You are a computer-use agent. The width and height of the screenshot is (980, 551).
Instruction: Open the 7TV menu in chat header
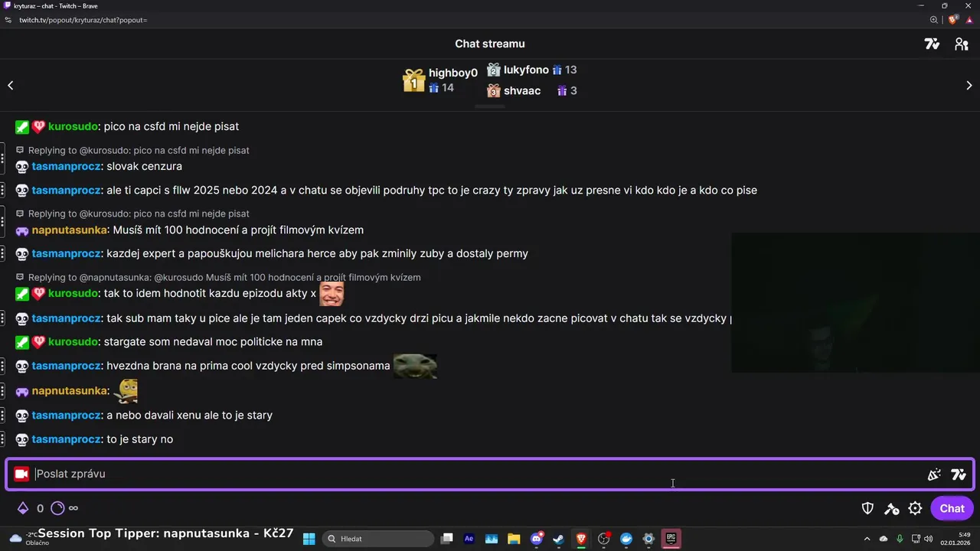(932, 44)
